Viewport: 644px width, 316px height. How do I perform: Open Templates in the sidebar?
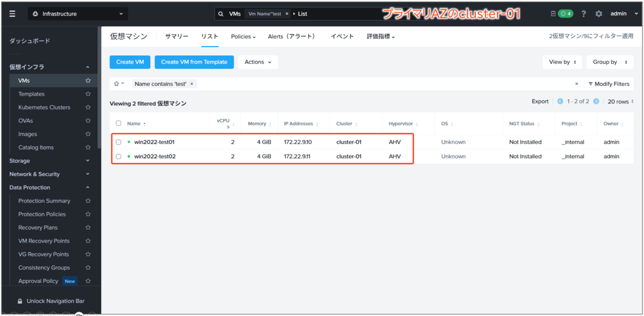pyautogui.click(x=31, y=94)
